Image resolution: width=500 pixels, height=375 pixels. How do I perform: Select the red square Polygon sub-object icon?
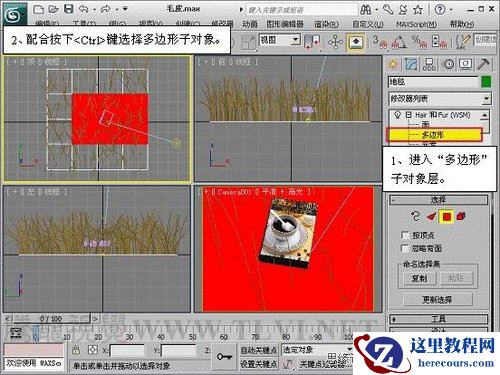coord(447,217)
